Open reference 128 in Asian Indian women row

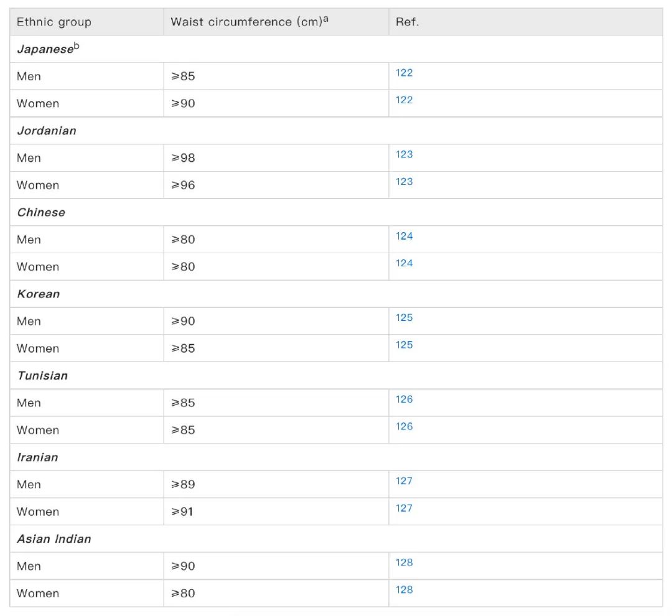pos(404,590)
